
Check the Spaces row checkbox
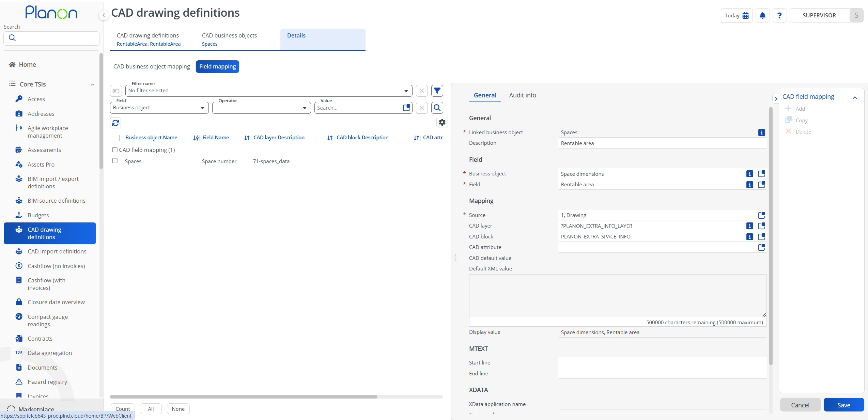tap(115, 161)
